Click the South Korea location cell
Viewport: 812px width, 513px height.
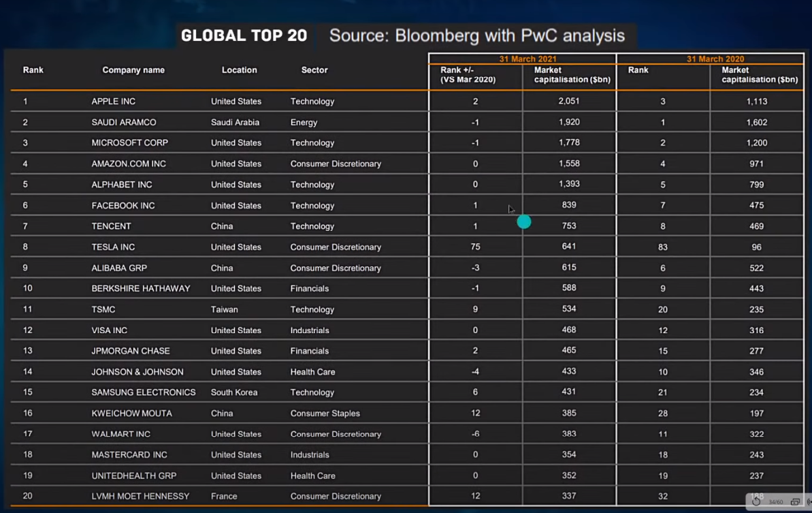(234, 392)
